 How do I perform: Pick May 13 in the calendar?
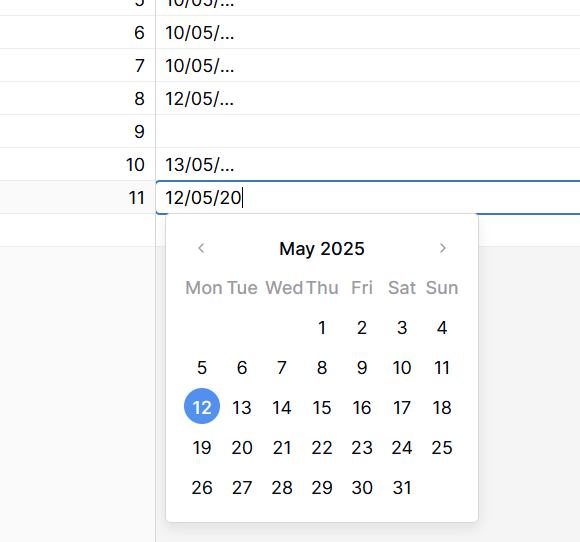pos(242,408)
